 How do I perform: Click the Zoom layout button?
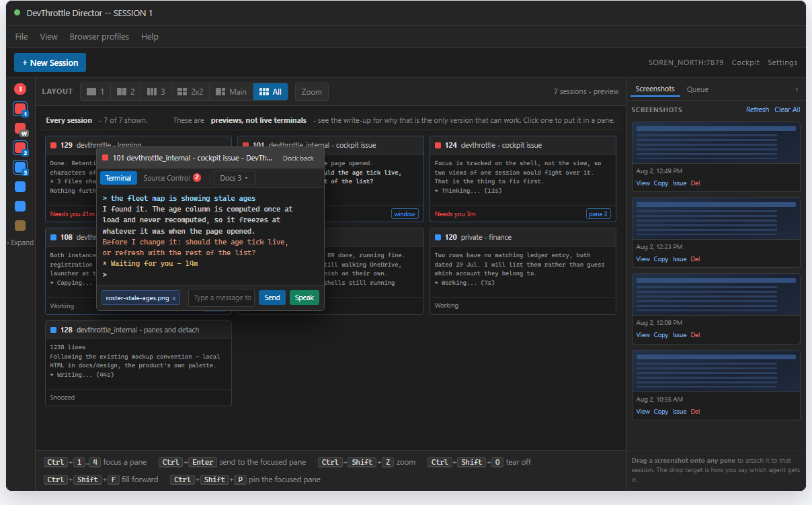311,91
